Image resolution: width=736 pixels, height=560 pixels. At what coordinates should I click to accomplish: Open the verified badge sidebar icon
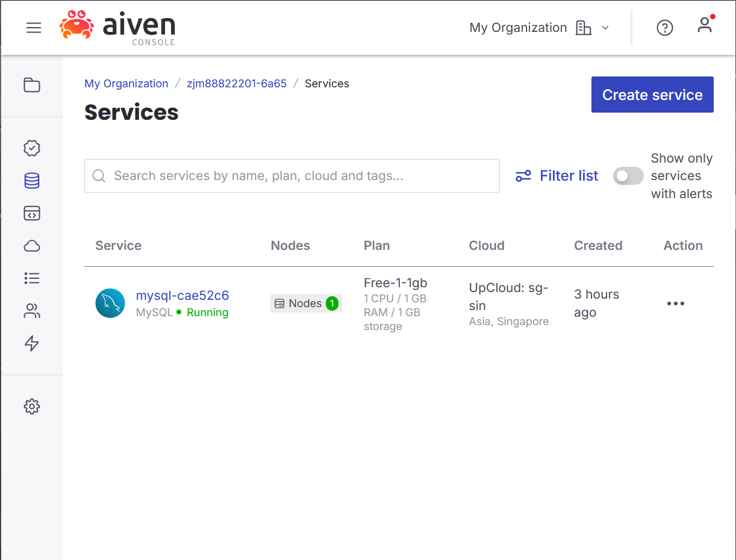click(32, 148)
